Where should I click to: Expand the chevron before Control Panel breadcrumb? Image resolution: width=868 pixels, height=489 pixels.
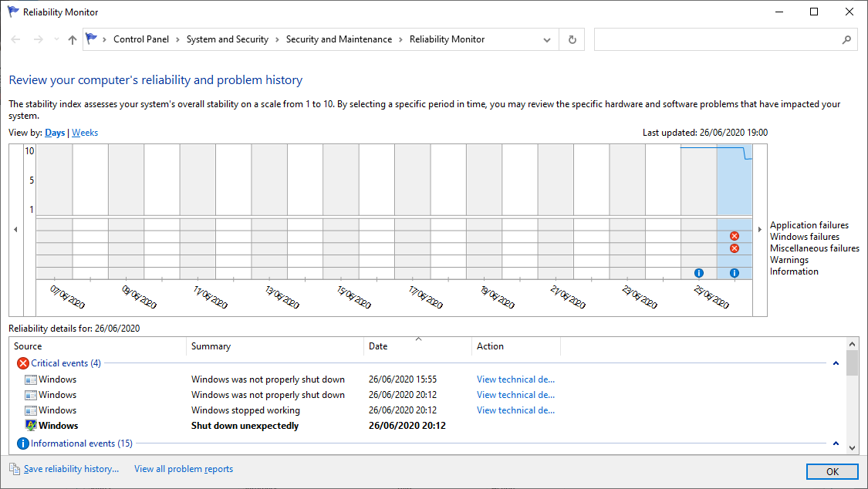click(x=104, y=39)
